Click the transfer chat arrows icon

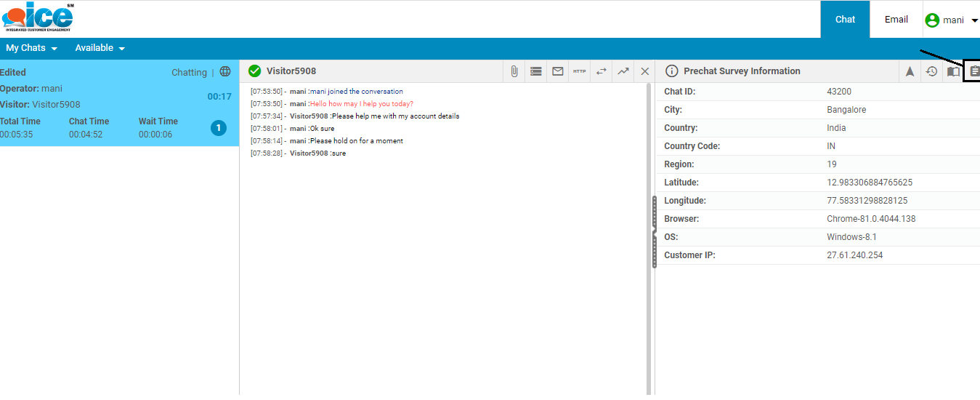602,71
